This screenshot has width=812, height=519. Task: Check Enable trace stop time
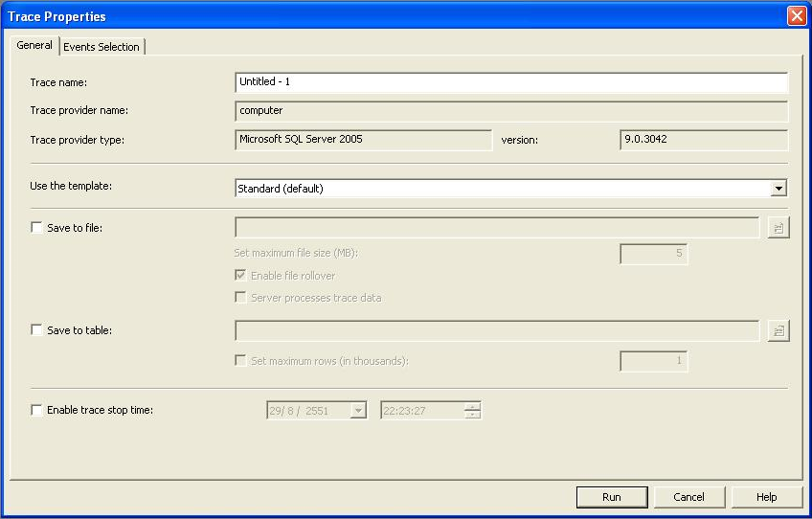(x=37, y=410)
